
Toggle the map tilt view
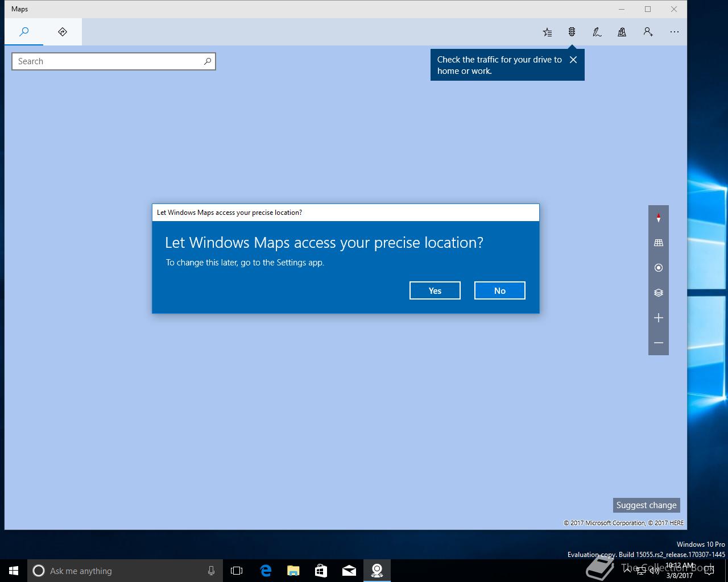coord(659,243)
